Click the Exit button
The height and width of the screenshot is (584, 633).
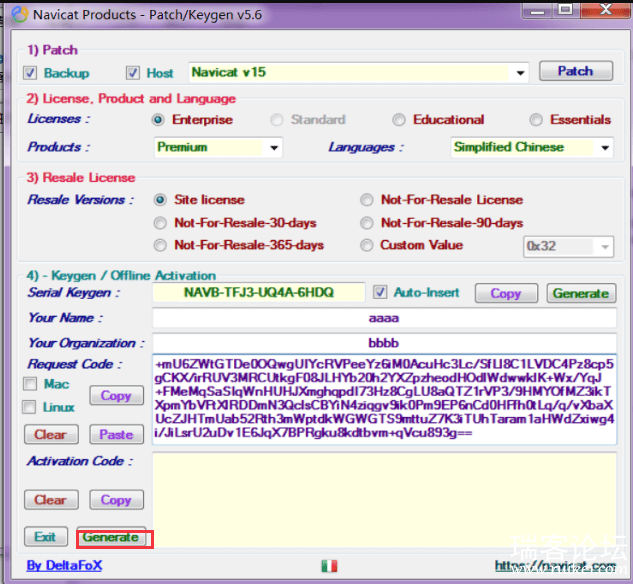[46, 537]
